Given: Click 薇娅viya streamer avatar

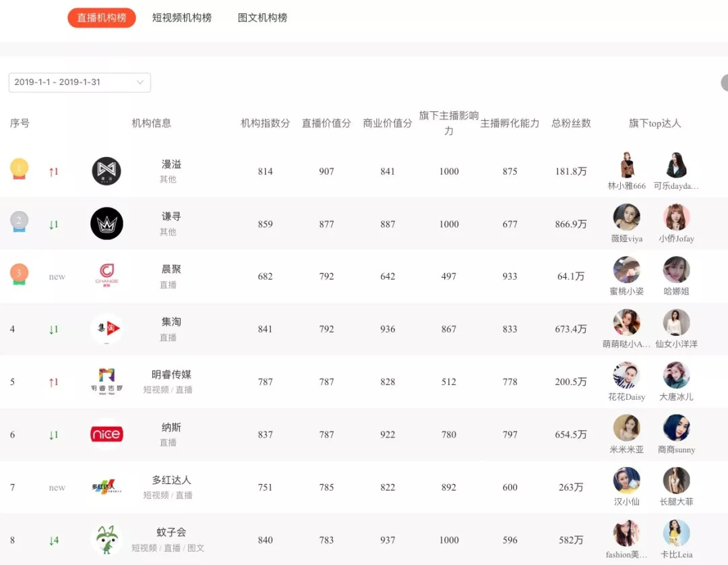Looking at the screenshot, I should [626, 218].
